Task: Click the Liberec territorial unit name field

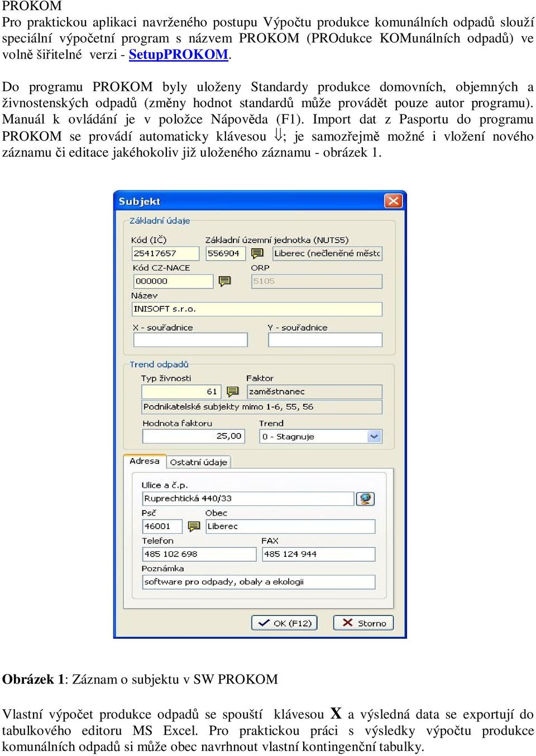Action: 327,253
